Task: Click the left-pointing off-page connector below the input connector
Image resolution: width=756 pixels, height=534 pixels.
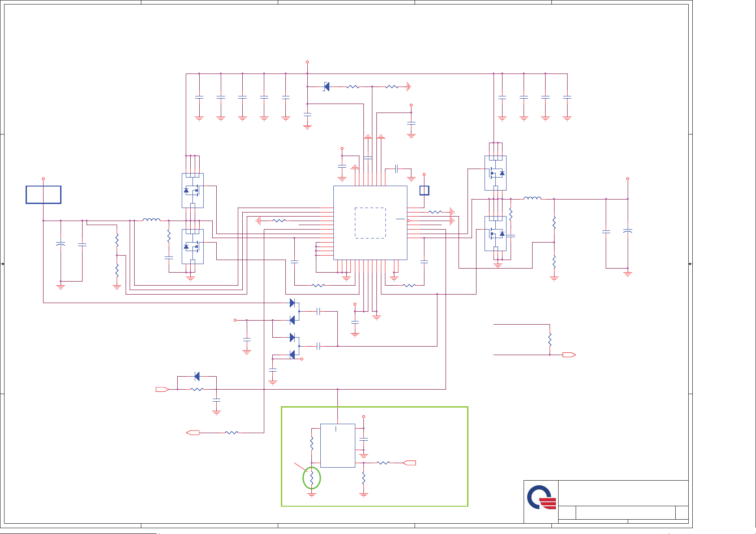Action: pos(193,433)
